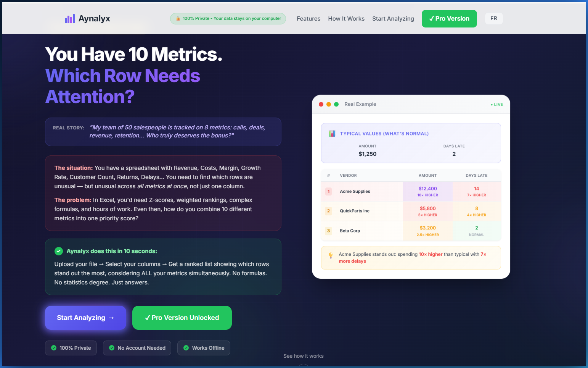Click rank badge 3 beside Beta Corp
Screen dimensions: 588x368
tap(328, 231)
